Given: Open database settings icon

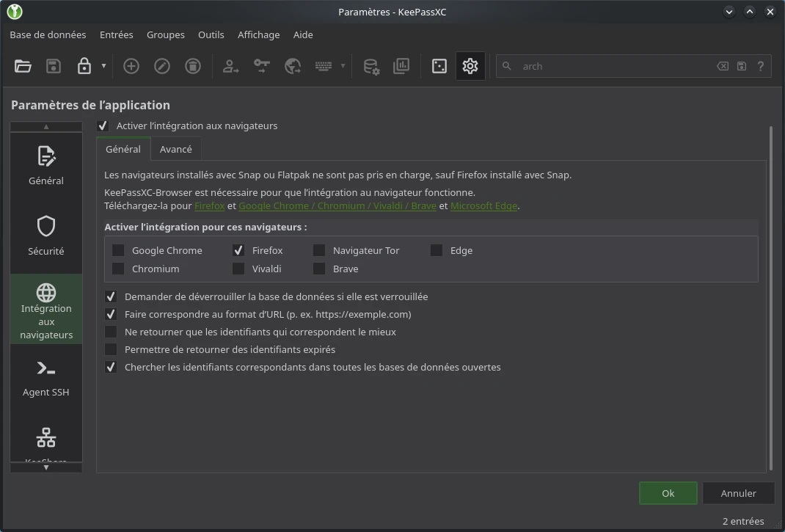Looking at the screenshot, I should pos(371,66).
